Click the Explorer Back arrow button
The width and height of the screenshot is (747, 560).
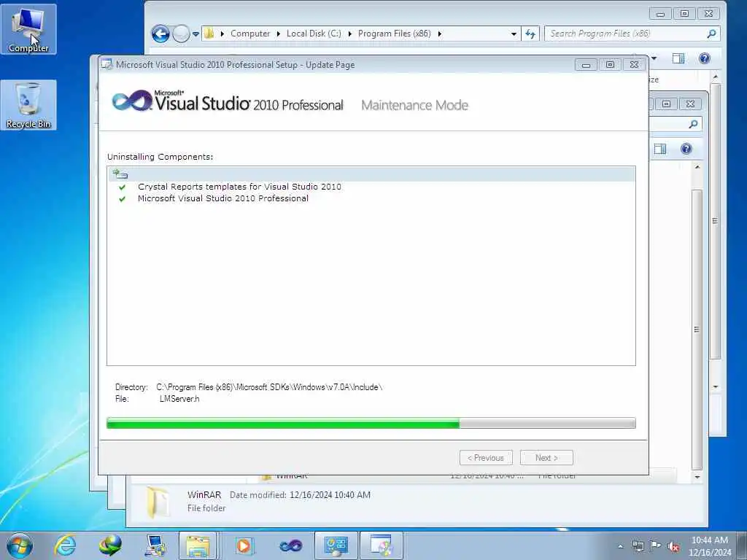160,34
